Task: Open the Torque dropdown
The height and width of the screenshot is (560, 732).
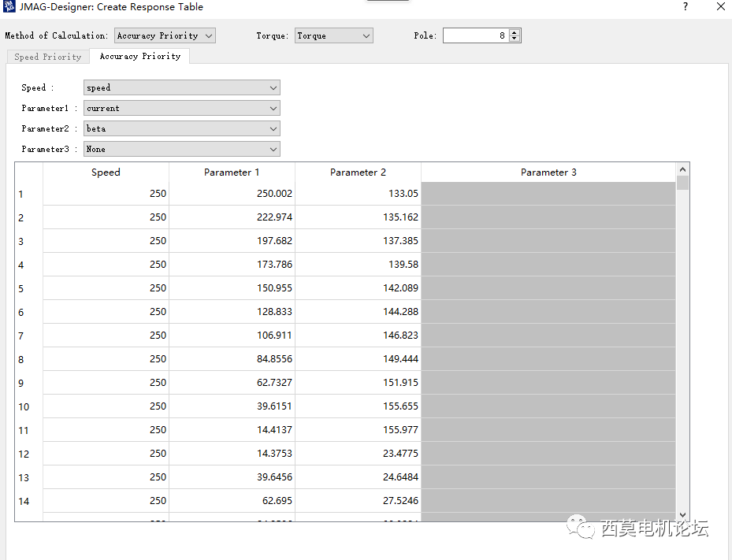Action: pos(334,36)
